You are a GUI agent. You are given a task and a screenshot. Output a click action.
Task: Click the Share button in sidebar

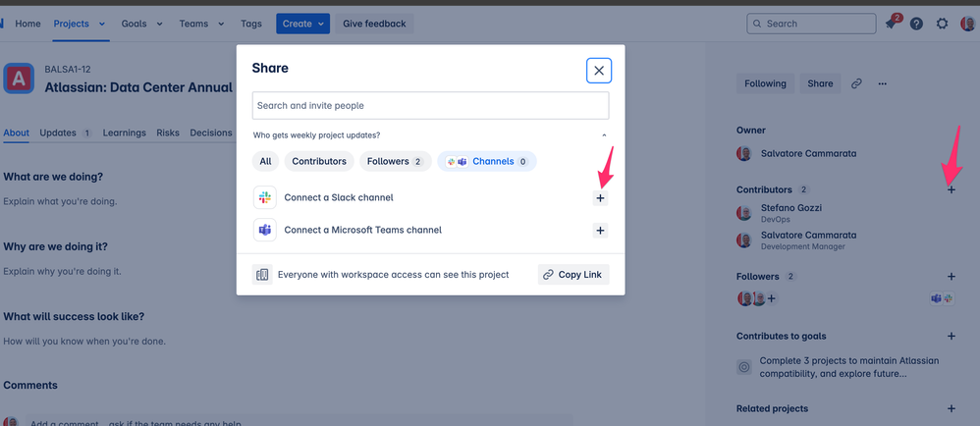click(820, 83)
